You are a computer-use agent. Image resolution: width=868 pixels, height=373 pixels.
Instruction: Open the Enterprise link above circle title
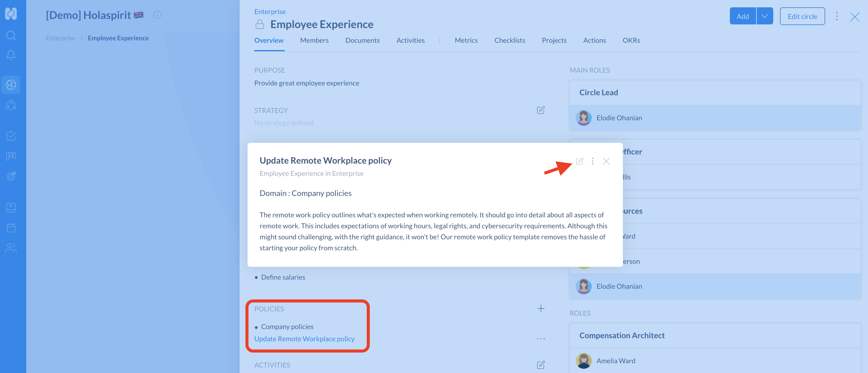click(270, 12)
